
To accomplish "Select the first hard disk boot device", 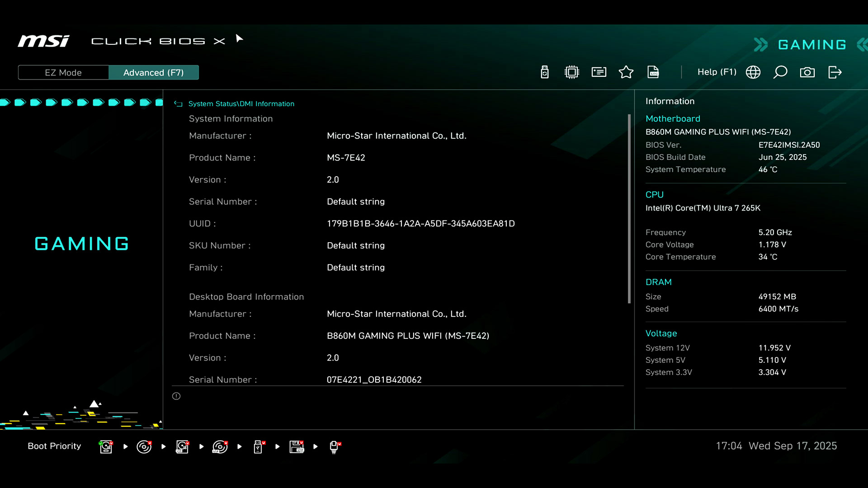I will point(106,446).
